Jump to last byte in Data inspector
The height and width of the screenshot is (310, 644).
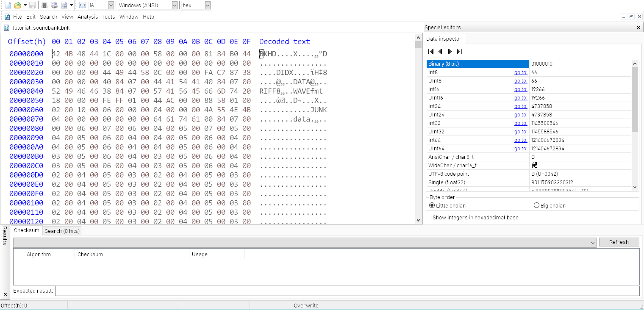coord(459,51)
